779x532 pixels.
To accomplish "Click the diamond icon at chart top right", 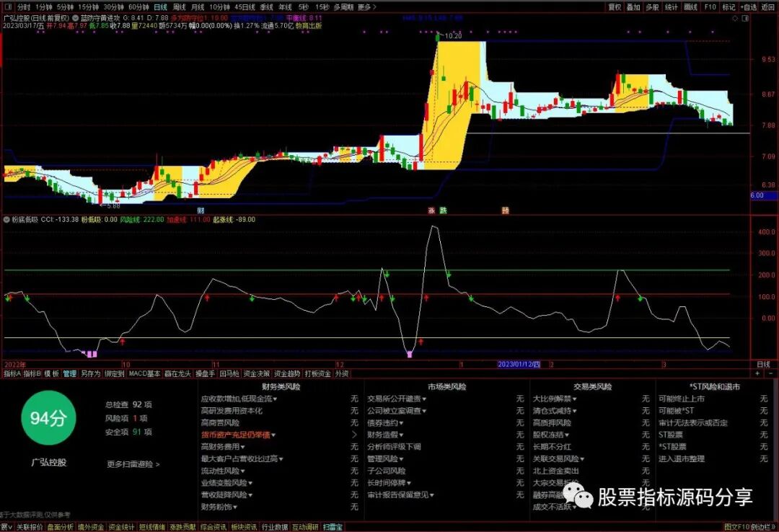I will pyautogui.click(x=736, y=18).
